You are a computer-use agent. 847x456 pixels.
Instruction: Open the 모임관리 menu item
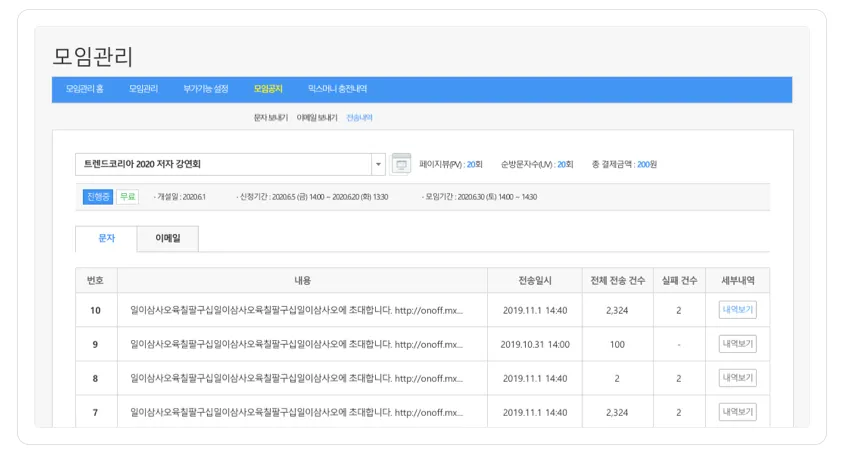click(143, 89)
